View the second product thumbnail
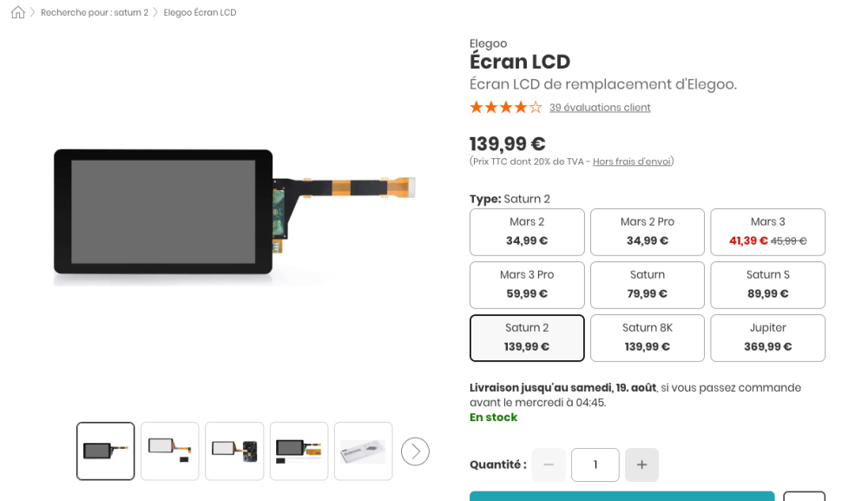This screenshot has height=501, width=868. [x=170, y=452]
